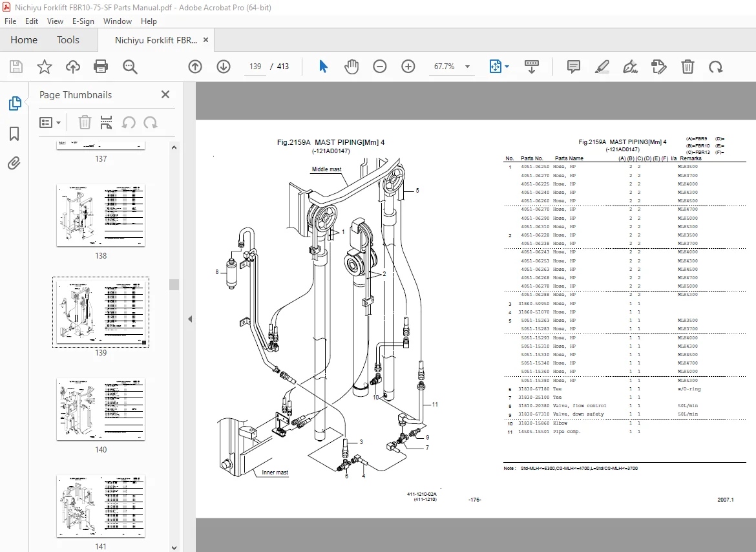Go to previous page arrow

pyautogui.click(x=194, y=67)
